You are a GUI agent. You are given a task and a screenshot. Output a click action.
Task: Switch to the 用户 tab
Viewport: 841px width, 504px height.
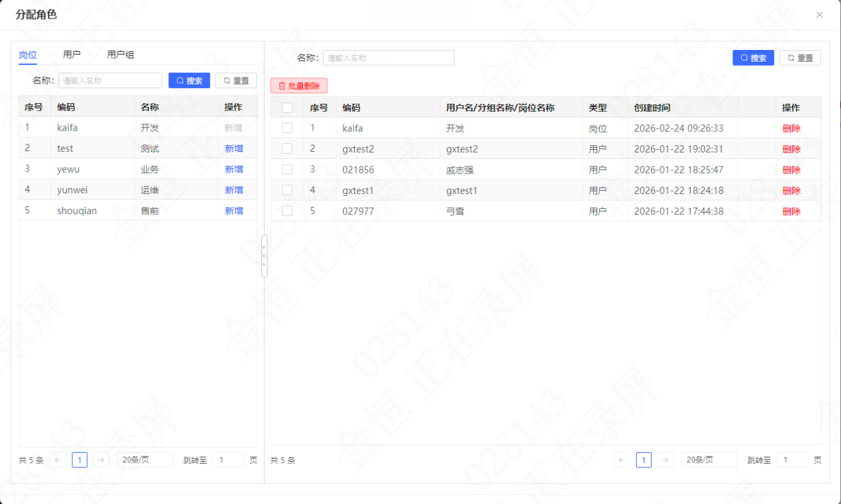click(x=72, y=55)
